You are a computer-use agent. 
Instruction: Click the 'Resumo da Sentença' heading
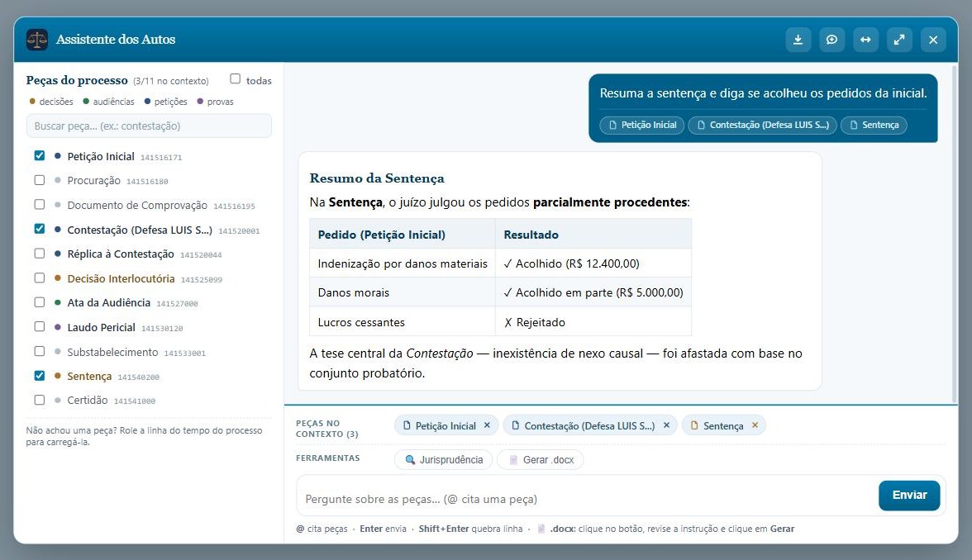pos(377,178)
